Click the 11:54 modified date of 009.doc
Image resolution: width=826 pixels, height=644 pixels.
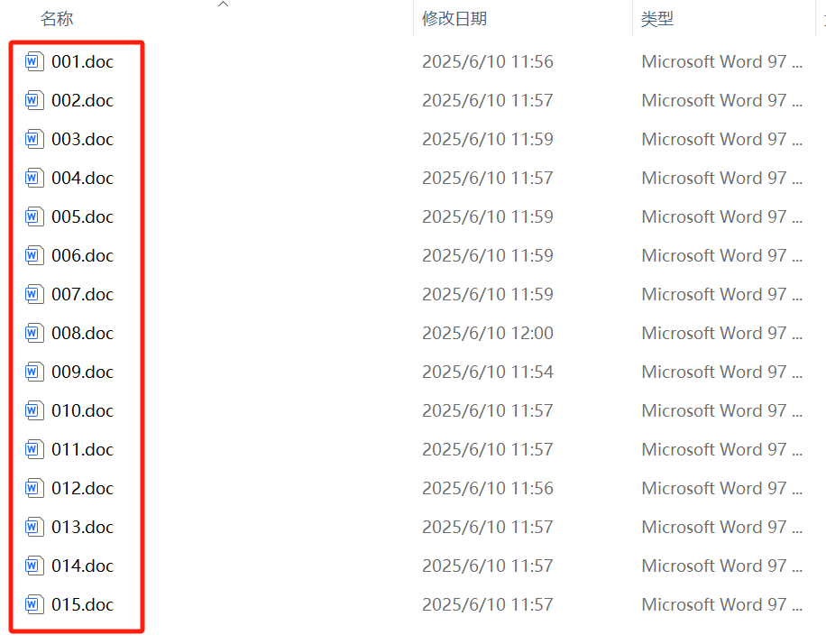(x=488, y=372)
